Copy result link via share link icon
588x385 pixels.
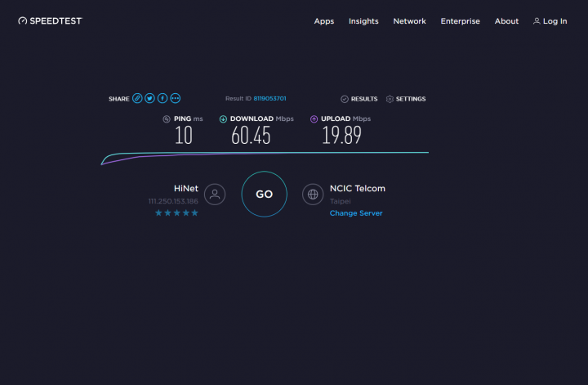[137, 98]
